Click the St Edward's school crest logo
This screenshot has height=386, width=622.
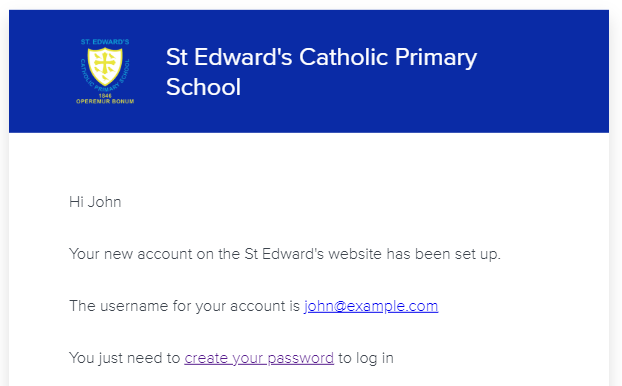(105, 71)
